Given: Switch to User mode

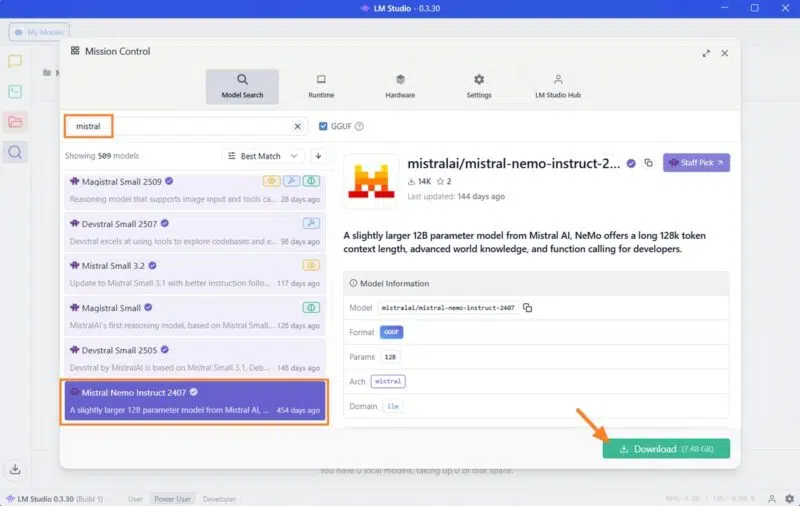Looking at the screenshot, I should point(135,499).
